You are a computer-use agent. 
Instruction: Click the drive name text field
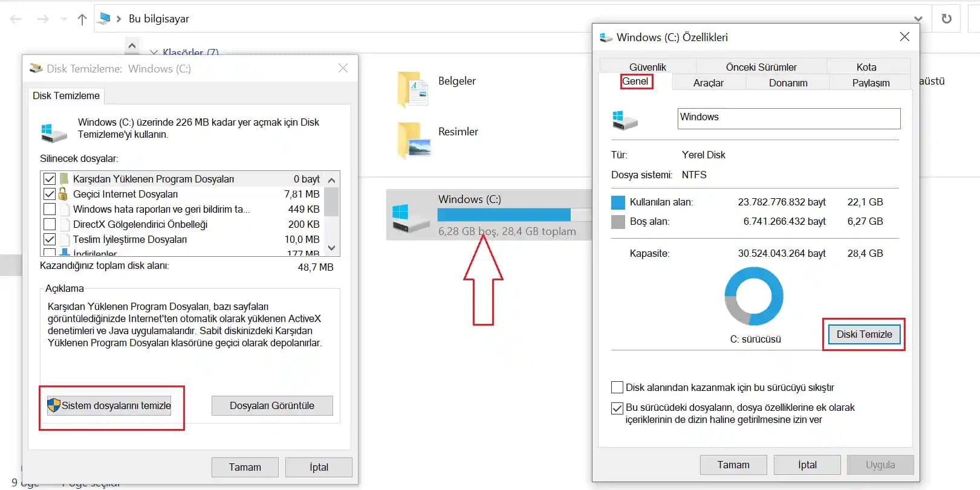pos(788,118)
